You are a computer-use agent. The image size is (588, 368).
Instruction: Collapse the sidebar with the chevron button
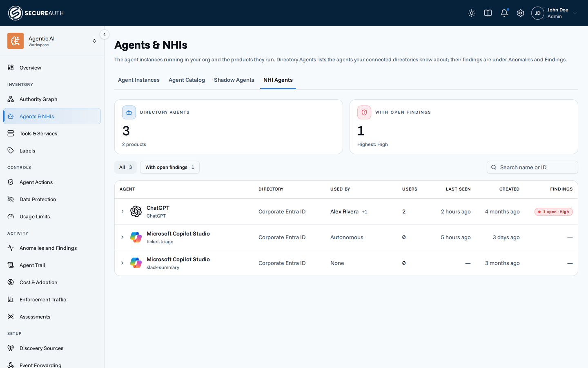105,34
